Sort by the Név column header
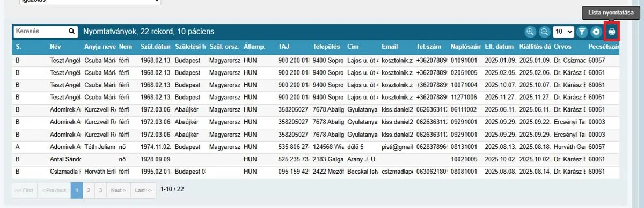644x208 pixels. coord(55,47)
